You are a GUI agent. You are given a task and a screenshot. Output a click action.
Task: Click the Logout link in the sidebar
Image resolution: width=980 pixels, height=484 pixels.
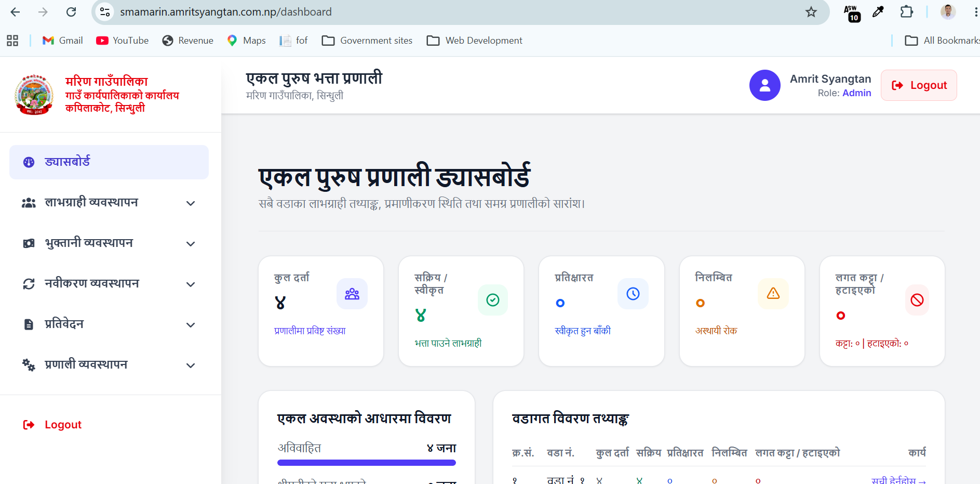pyautogui.click(x=52, y=425)
